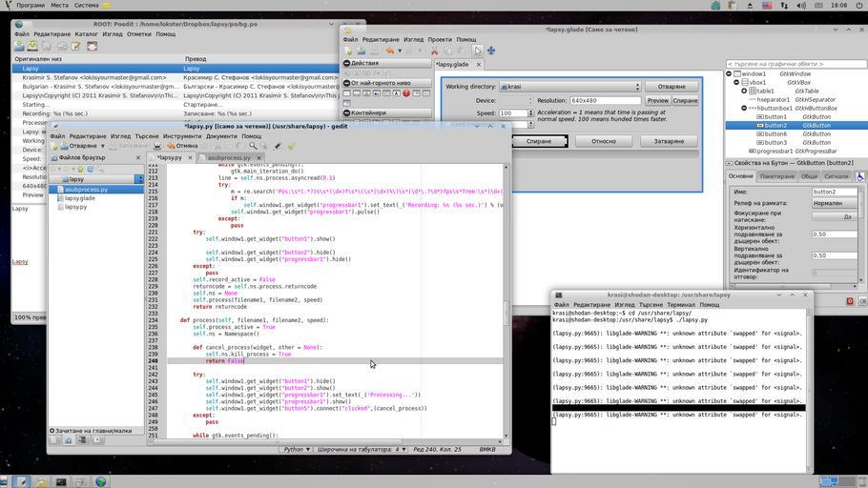The image size is (868, 488).
Task: Expand the table1 tree node
Action: pos(745,91)
